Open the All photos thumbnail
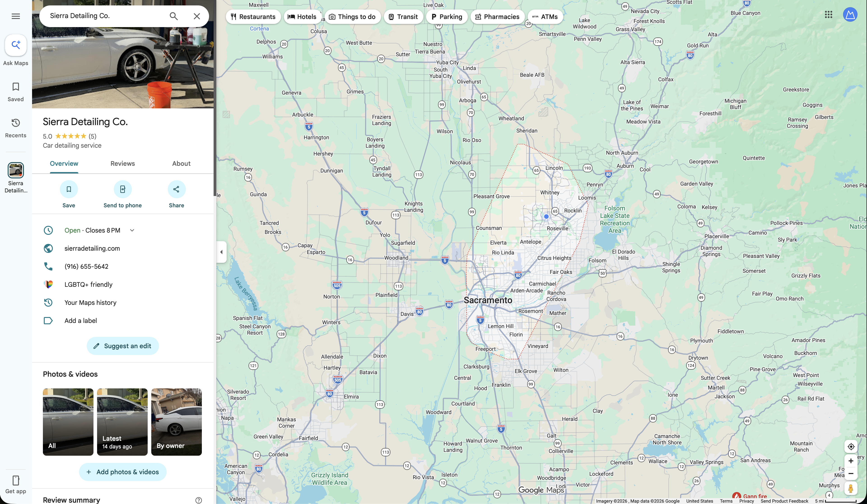 click(x=68, y=422)
